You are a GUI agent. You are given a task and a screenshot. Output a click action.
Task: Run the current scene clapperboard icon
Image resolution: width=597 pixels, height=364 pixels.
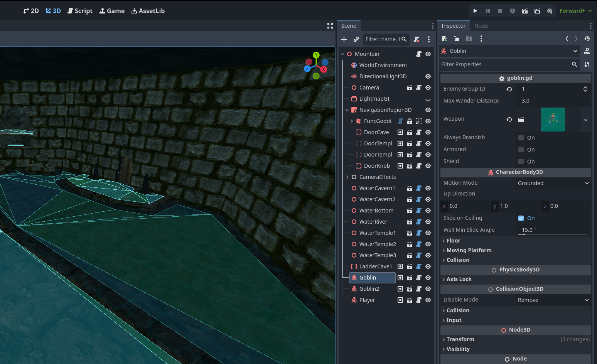pyautogui.click(x=525, y=11)
